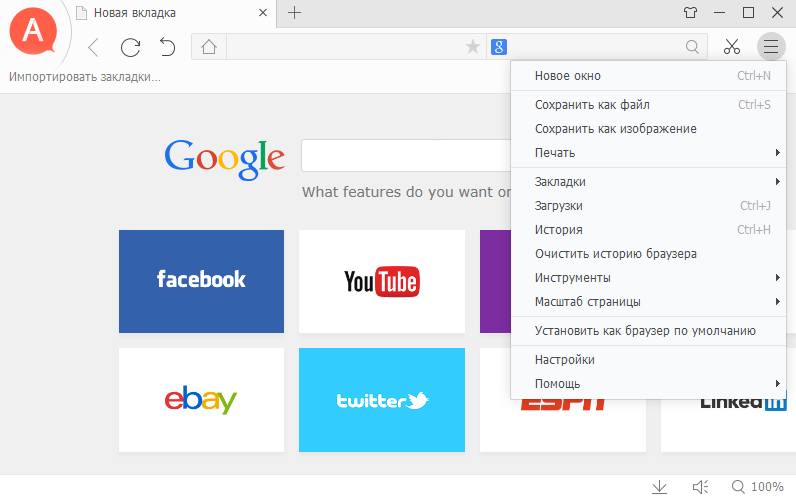Open the YouTube speed dial tile
The width and height of the screenshot is (796, 498).
click(x=382, y=281)
